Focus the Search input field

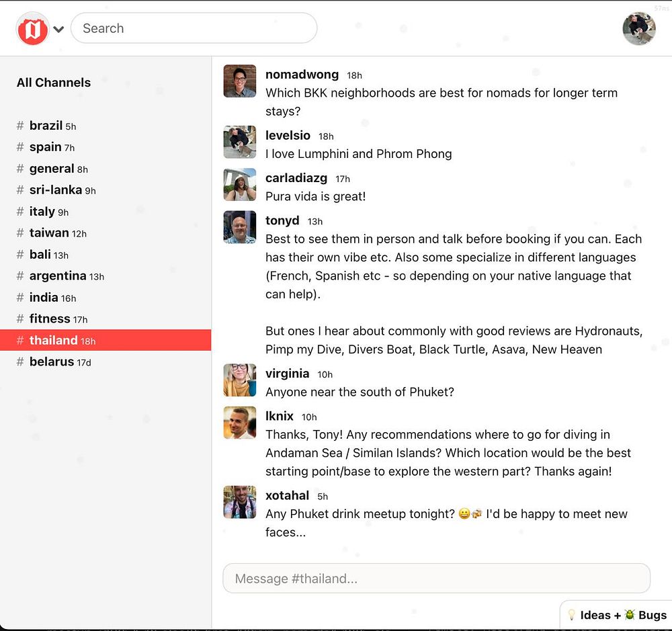click(194, 28)
